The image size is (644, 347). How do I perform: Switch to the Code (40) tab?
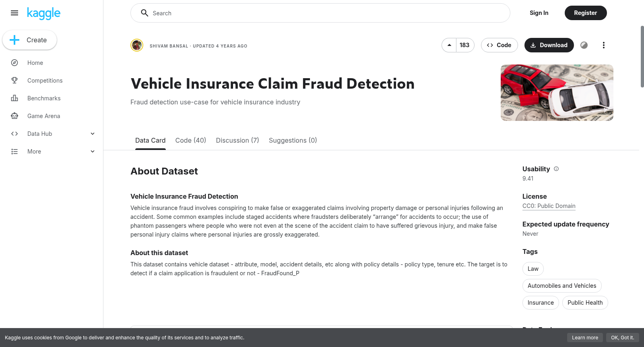pyautogui.click(x=191, y=140)
